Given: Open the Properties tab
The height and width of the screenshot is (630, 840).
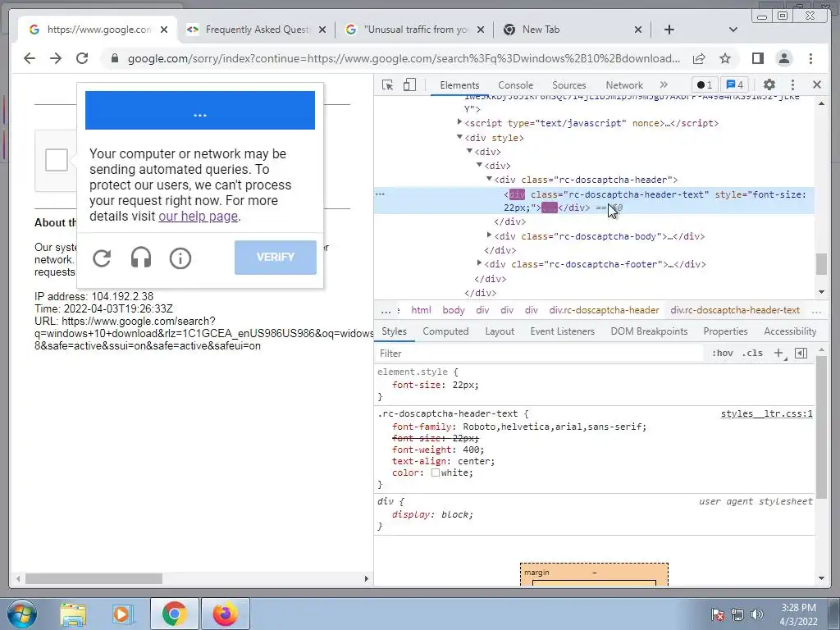Looking at the screenshot, I should click(725, 331).
